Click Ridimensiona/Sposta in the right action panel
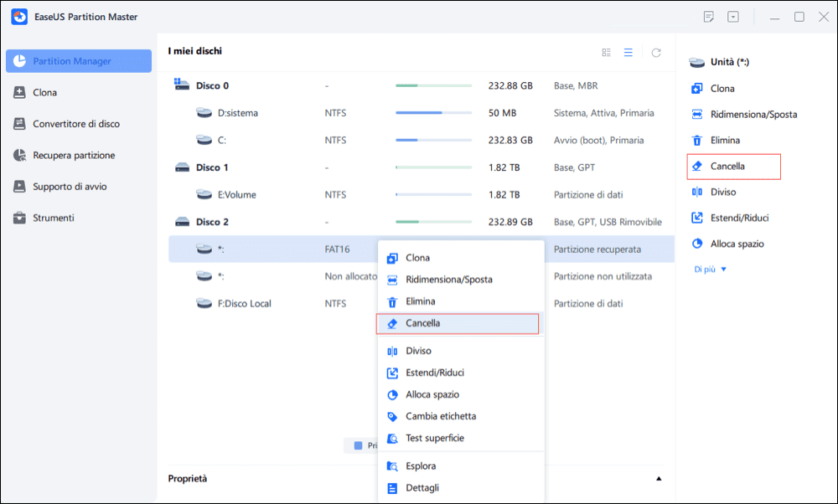This screenshot has width=838, height=504. coord(744,114)
